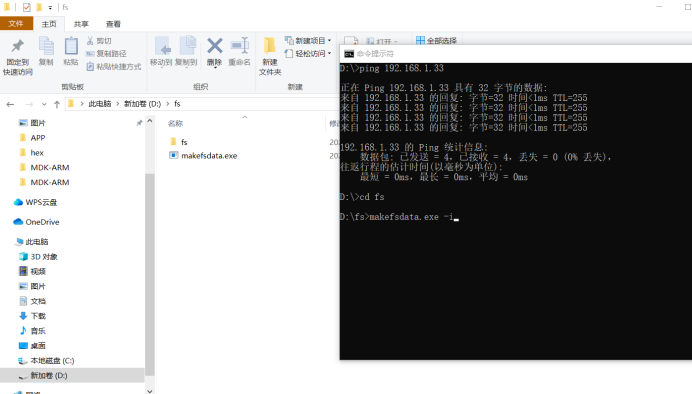Screen dimensions: 692x394
Task: Switch to the Home tab
Action: [49, 24]
